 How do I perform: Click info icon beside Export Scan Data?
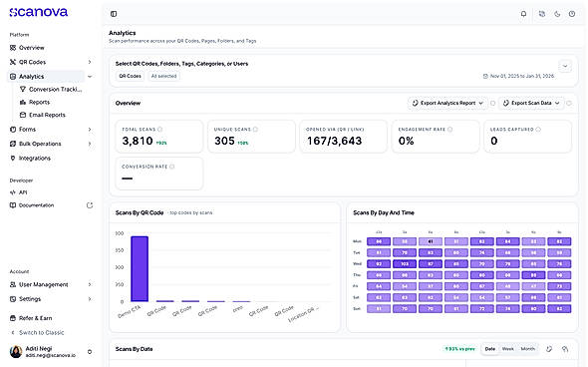pyautogui.click(x=569, y=103)
